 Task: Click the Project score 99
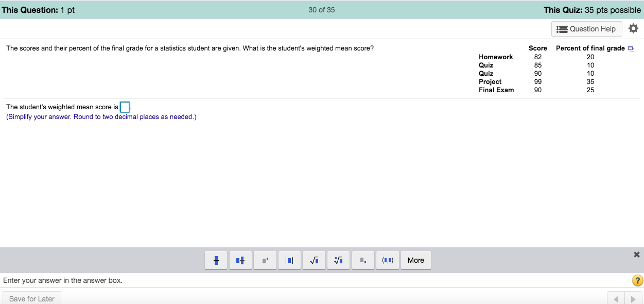[538, 82]
